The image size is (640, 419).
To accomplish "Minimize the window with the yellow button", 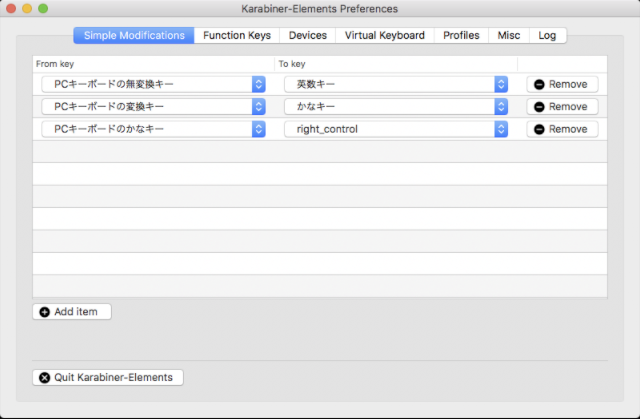I will [27, 9].
